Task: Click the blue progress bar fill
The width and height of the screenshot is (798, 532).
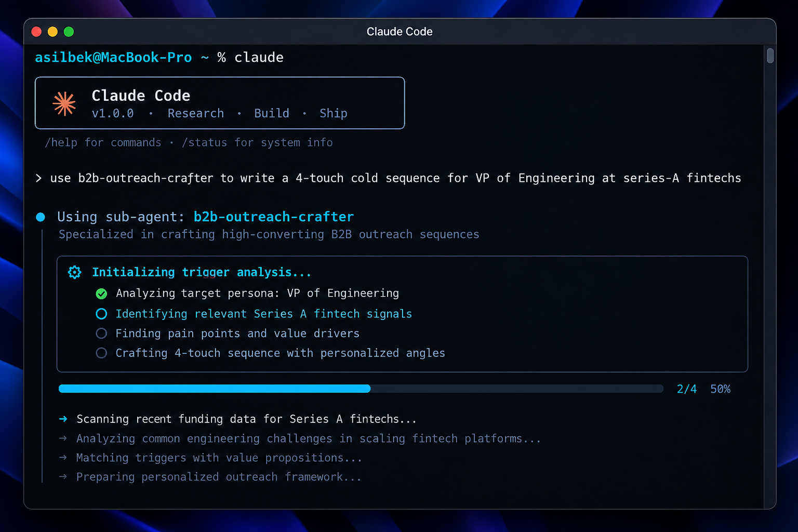Action: pyautogui.click(x=215, y=389)
